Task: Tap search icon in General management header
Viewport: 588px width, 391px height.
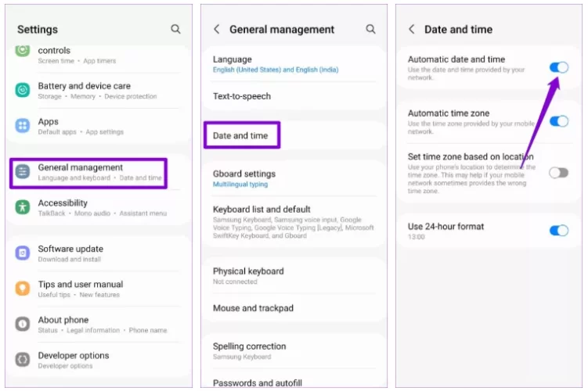Action: [370, 29]
